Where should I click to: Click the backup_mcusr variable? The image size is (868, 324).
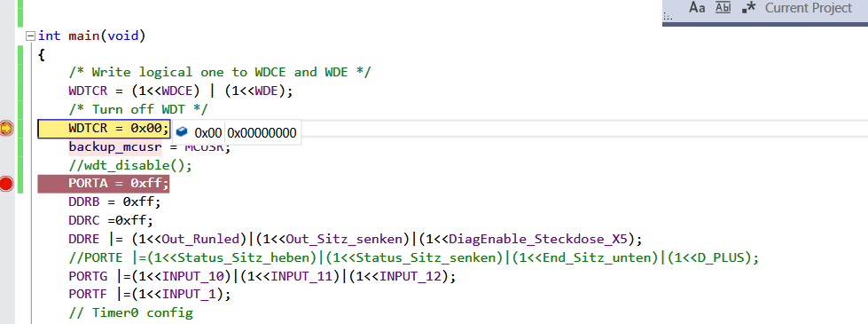coord(115,146)
